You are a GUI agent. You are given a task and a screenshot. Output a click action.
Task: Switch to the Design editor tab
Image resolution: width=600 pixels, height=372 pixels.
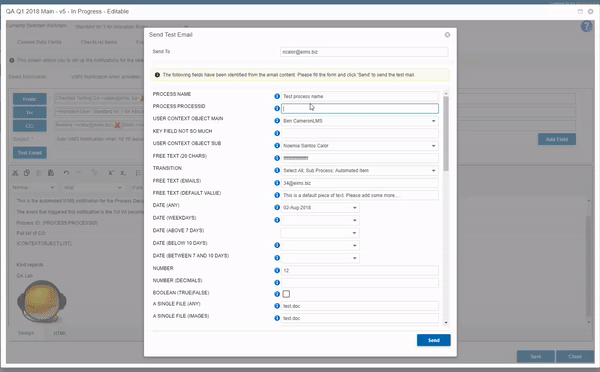tap(26, 333)
